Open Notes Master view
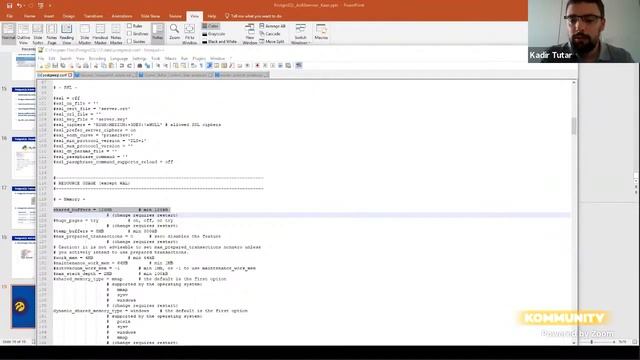Screen dimensions: 640x360 [x=116, y=34]
